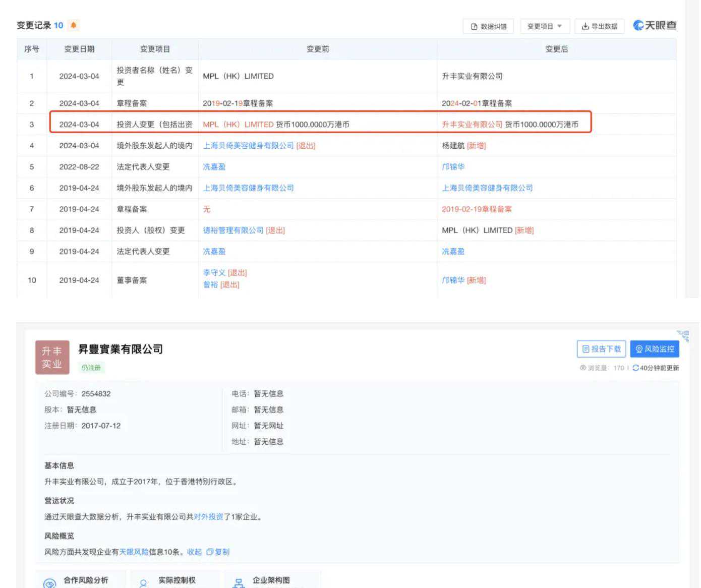Click the 报告下载 button
Screen dimensions: 701x588
[601, 349]
